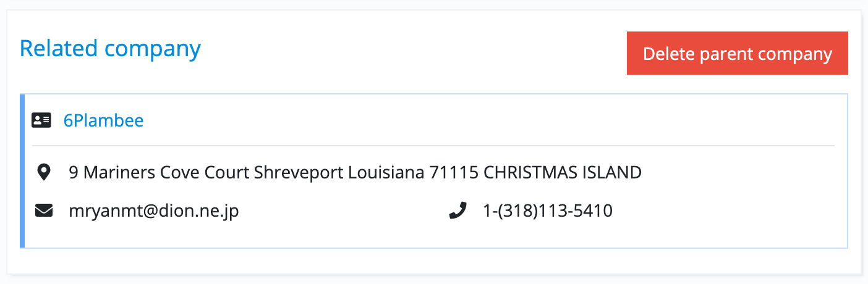Click the street text 9 Mariners Cove Court
The image size is (868, 284).
(160, 172)
